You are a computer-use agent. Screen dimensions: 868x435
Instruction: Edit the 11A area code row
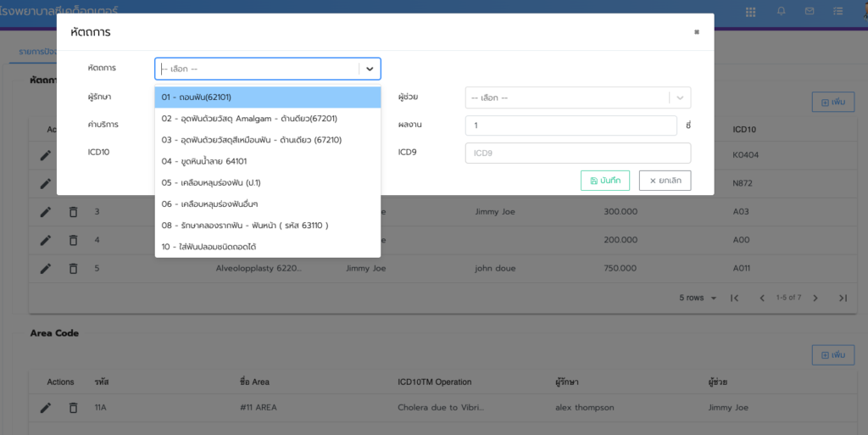coord(46,407)
